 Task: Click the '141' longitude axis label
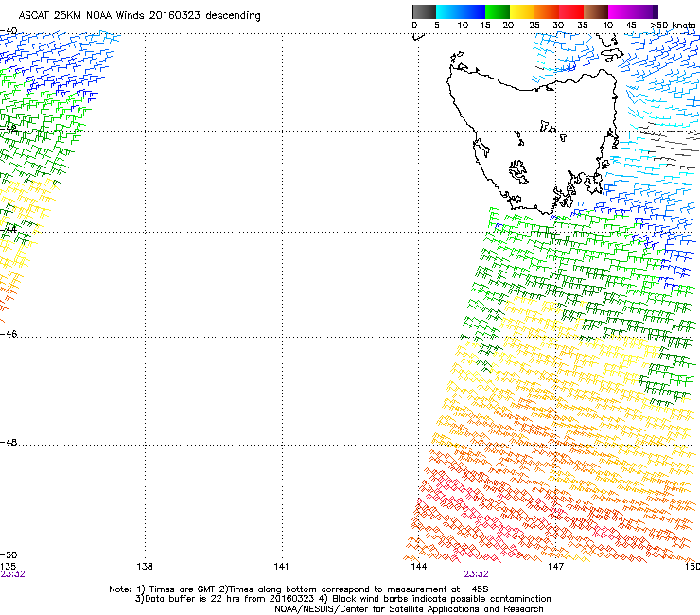click(x=281, y=567)
